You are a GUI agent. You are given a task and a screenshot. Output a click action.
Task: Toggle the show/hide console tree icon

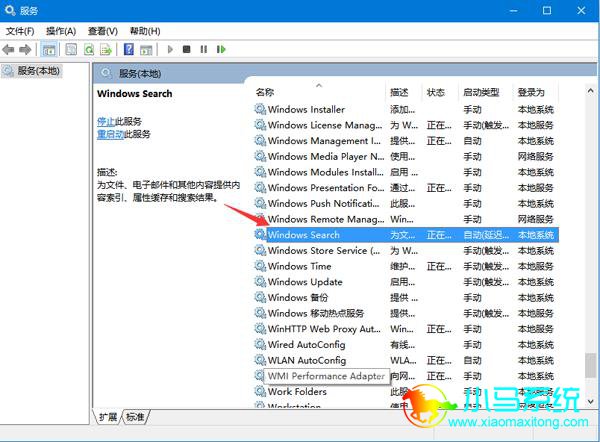click(x=49, y=49)
